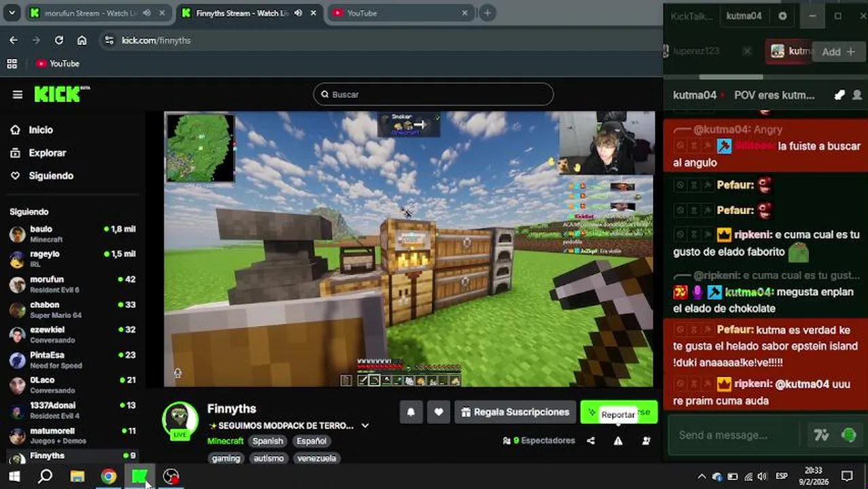The height and width of the screenshot is (489, 868).
Task: Switch to the morufun Stream tab
Action: click(x=90, y=13)
